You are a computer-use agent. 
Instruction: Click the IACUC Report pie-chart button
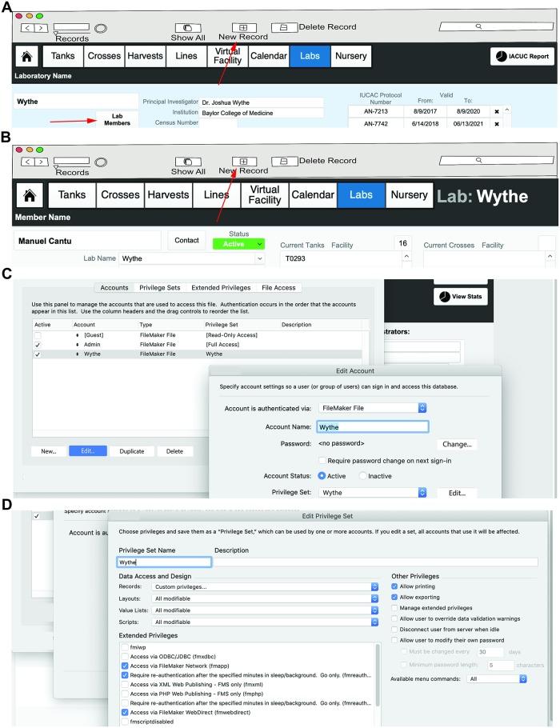(x=522, y=56)
